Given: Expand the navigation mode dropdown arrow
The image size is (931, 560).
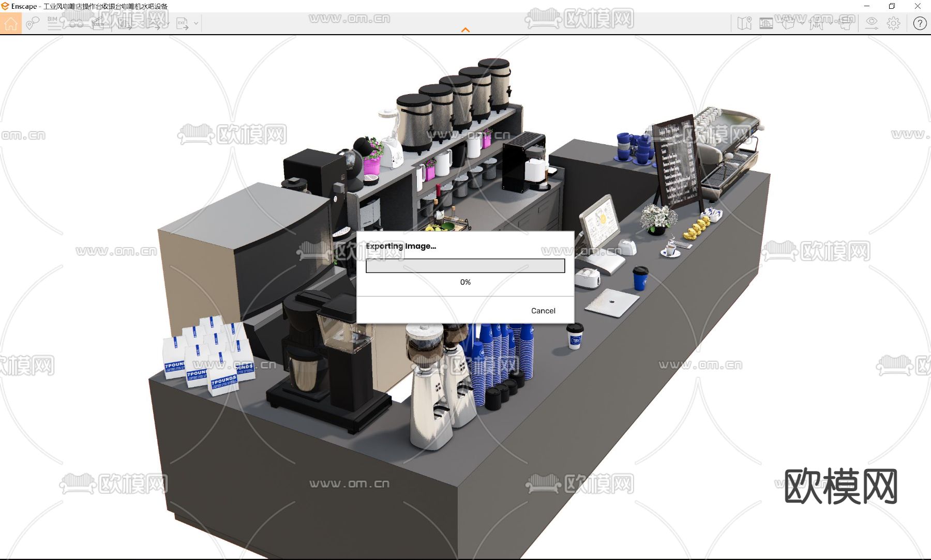Looking at the screenshot, I should pyautogui.click(x=830, y=23).
